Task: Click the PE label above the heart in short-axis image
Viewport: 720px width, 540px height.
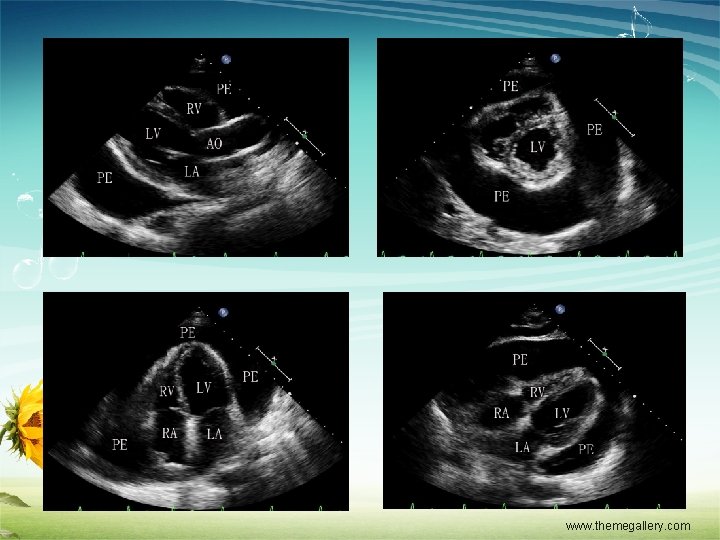Action: (x=511, y=86)
